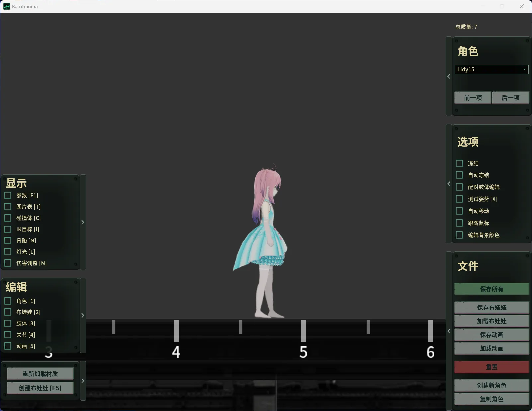Check the 肢体 [3] edit option
Viewport: 532px width, 411px height.
(x=8, y=323)
